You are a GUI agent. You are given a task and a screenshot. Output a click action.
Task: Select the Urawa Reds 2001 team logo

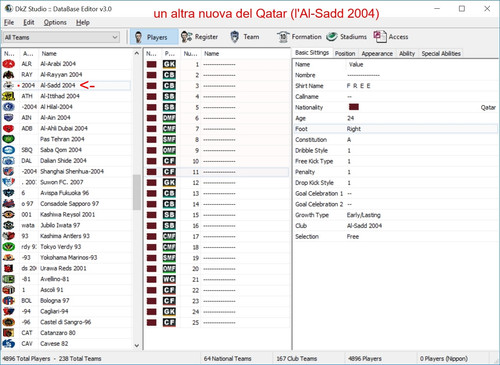(x=9, y=268)
